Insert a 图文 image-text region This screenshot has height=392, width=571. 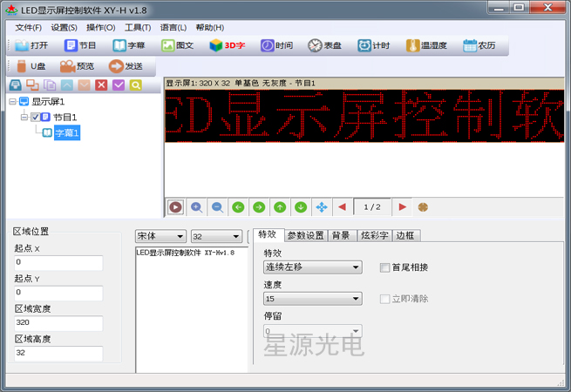(x=177, y=45)
